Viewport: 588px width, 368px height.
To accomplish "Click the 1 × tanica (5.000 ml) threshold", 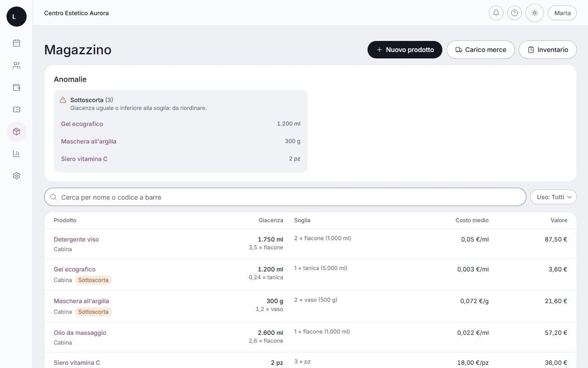I will tap(321, 268).
